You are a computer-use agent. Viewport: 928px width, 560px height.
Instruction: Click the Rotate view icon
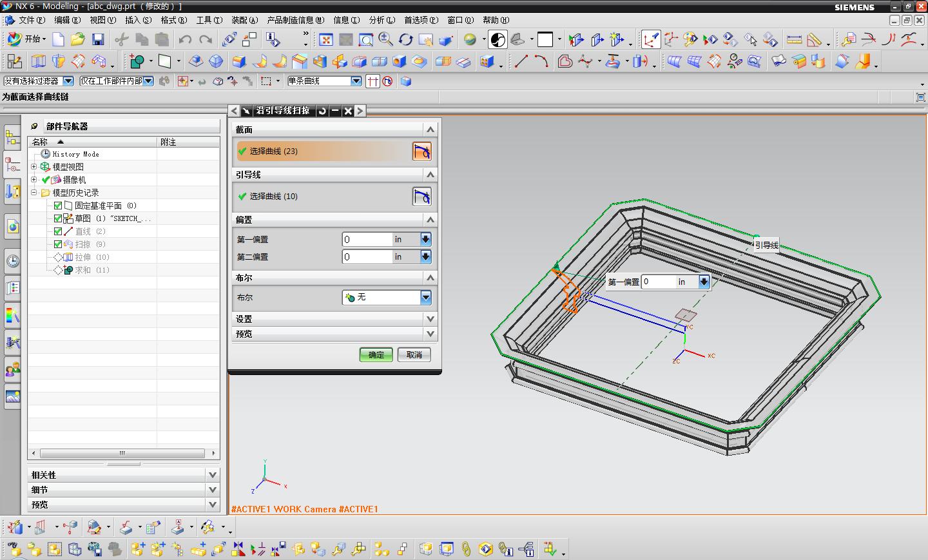tap(405, 40)
